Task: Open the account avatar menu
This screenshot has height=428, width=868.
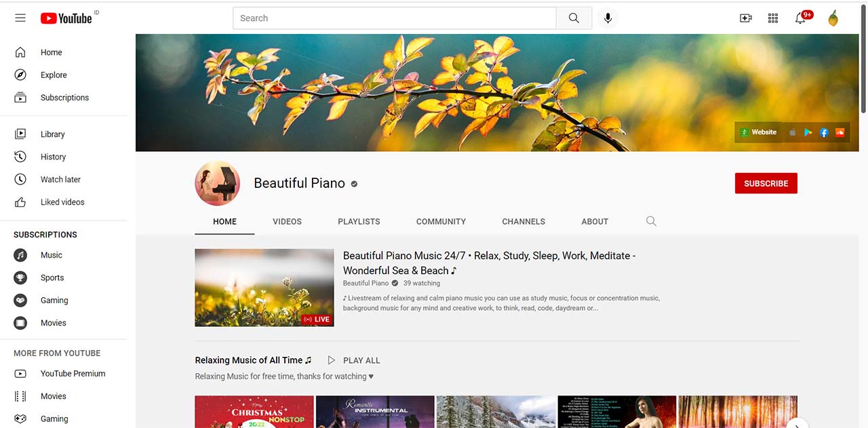Action: (x=833, y=18)
